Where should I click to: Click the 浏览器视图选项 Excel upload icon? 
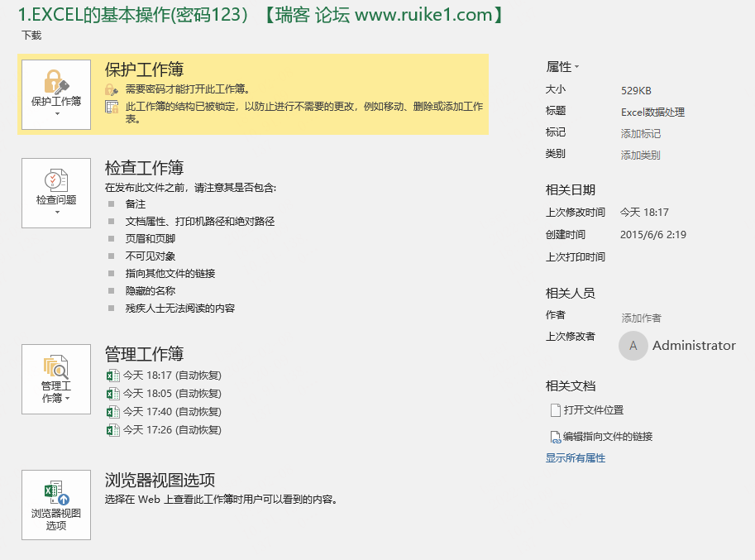click(56, 492)
